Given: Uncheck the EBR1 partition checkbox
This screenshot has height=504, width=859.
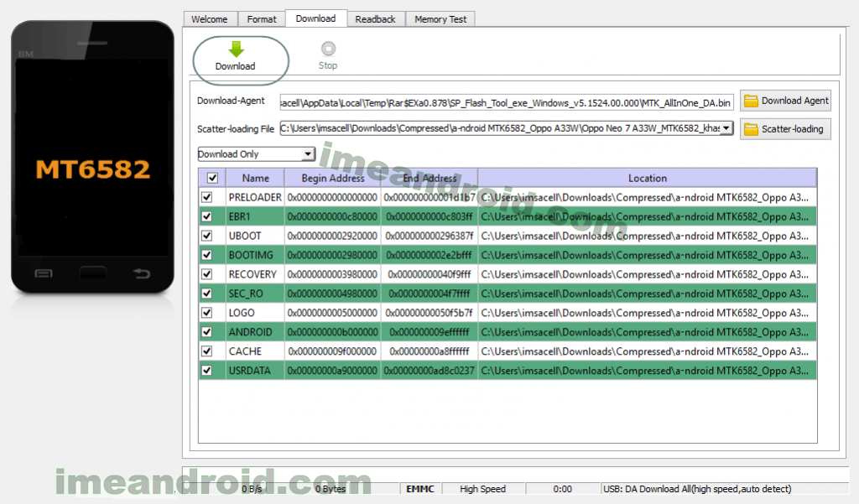Looking at the screenshot, I should click(x=206, y=216).
